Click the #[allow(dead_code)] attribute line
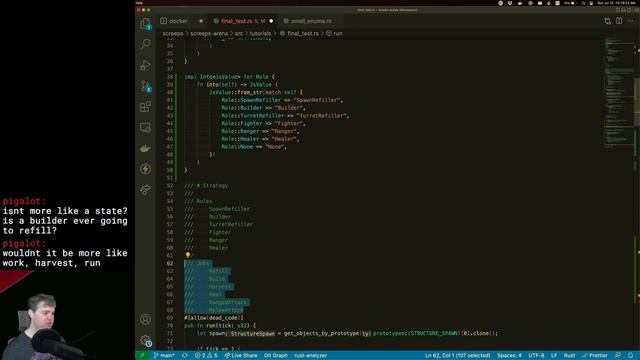640x360 pixels. coord(213,318)
